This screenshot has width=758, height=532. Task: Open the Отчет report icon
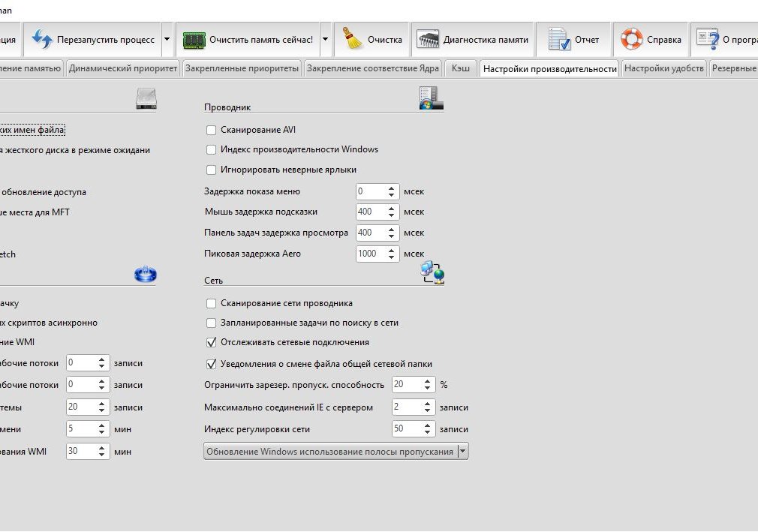coord(559,39)
